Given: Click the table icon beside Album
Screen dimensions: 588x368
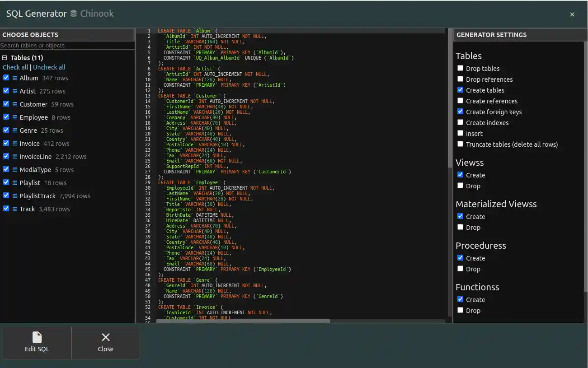Looking at the screenshot, I should 15,78.
